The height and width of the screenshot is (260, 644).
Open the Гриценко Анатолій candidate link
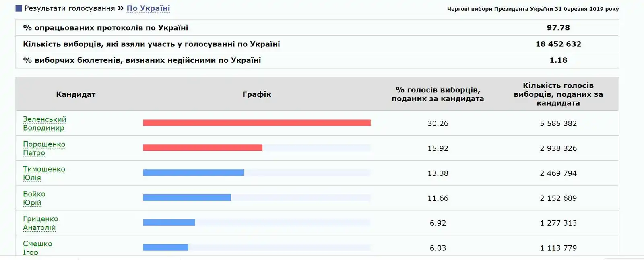point(40,223)
